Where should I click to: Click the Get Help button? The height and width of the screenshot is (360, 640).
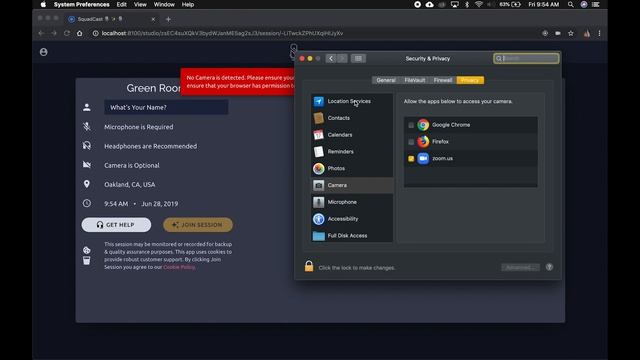coord(116,225)
